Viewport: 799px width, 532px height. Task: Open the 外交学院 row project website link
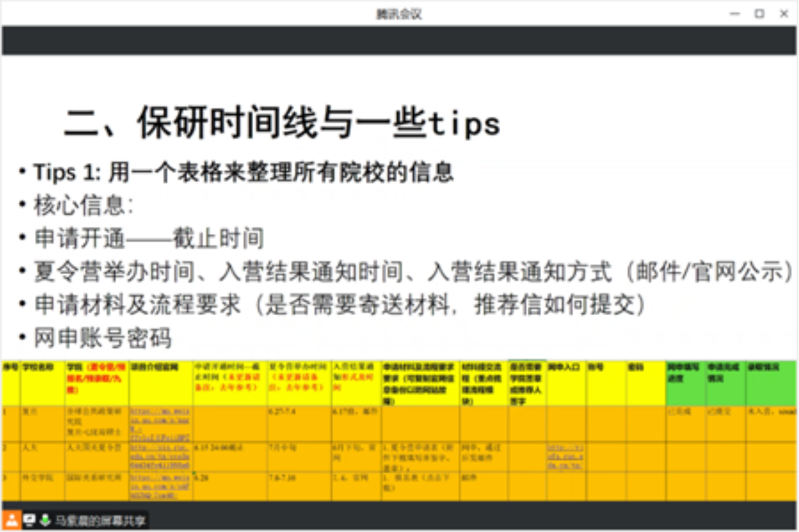tap(160, 486)
